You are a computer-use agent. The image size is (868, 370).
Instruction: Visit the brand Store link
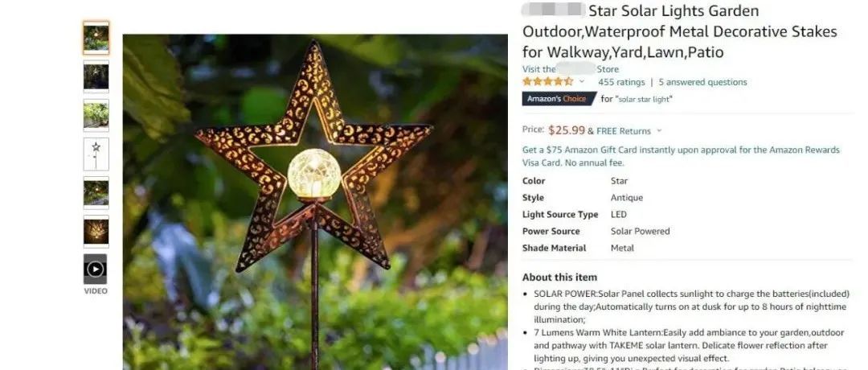tap(570, 69)
